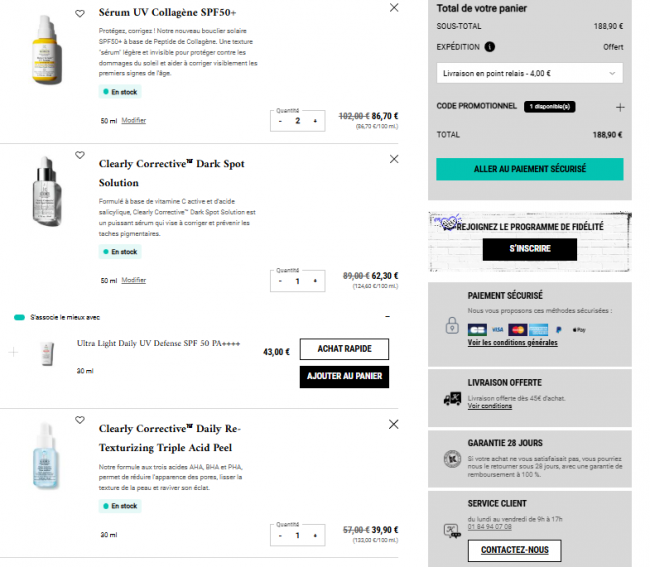
Task: Increase quantity of Sérum UV Collagène
Action: click(x=315, y=121)
